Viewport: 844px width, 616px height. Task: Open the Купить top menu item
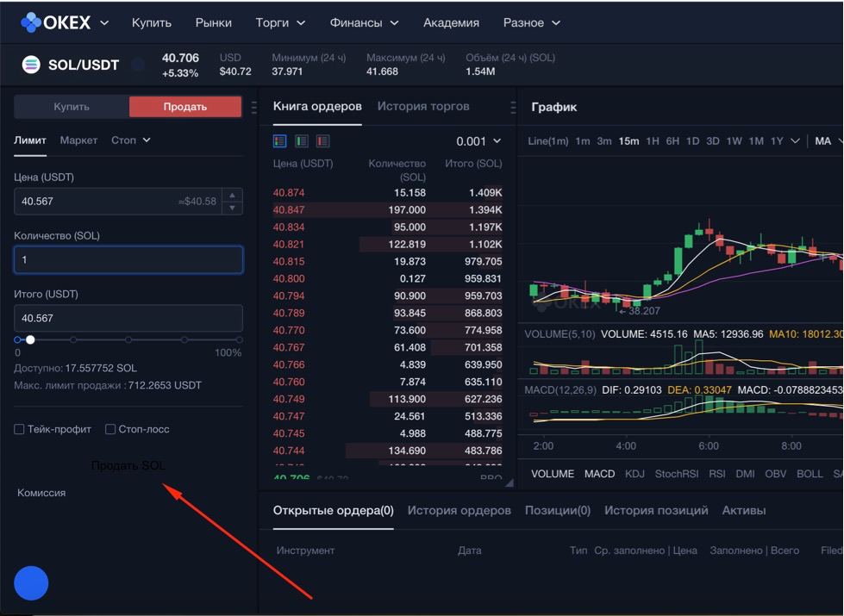151,22
